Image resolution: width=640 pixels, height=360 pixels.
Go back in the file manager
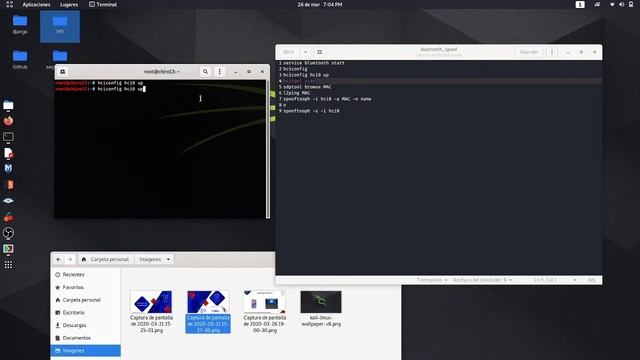click(58, 259)
